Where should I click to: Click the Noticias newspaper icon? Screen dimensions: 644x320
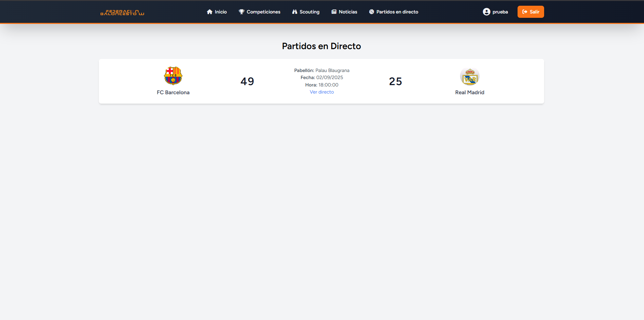coord(334,11)
